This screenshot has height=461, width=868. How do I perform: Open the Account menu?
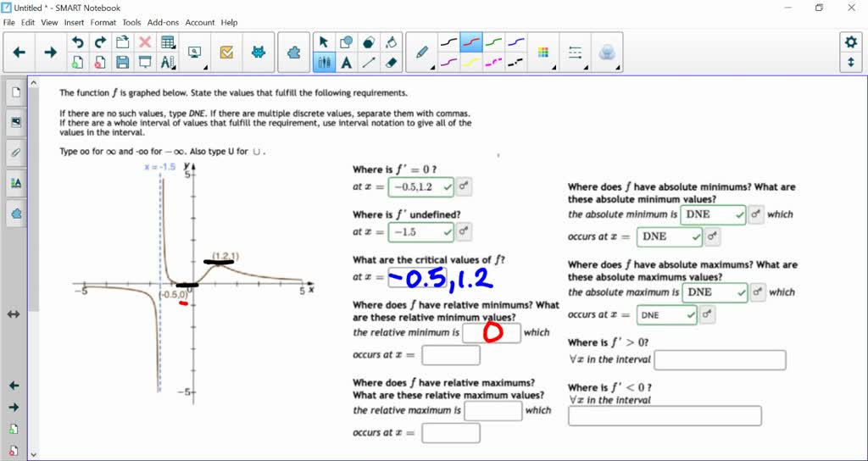pyautogui.click(x=200, y=23)
